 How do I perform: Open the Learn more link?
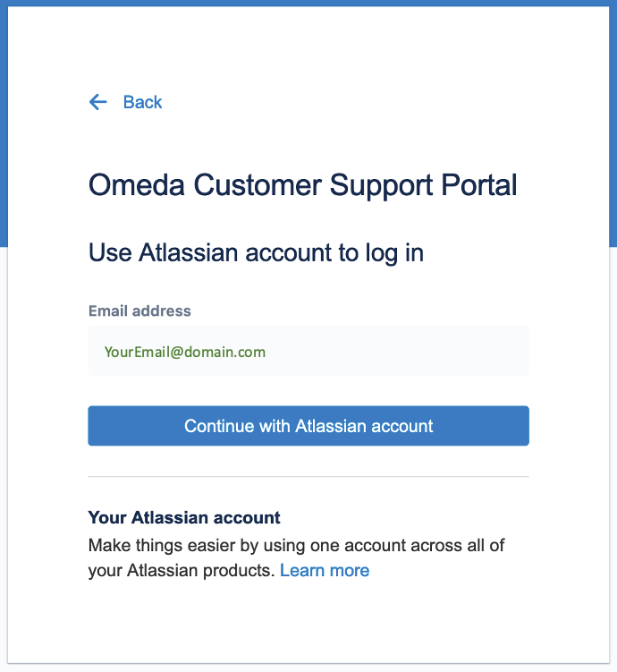(x=325, y=570)
